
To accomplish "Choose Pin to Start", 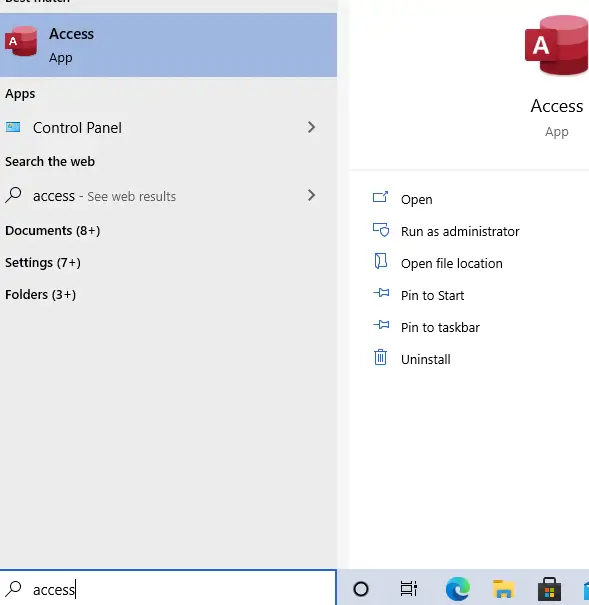I will tap(432, 296).
